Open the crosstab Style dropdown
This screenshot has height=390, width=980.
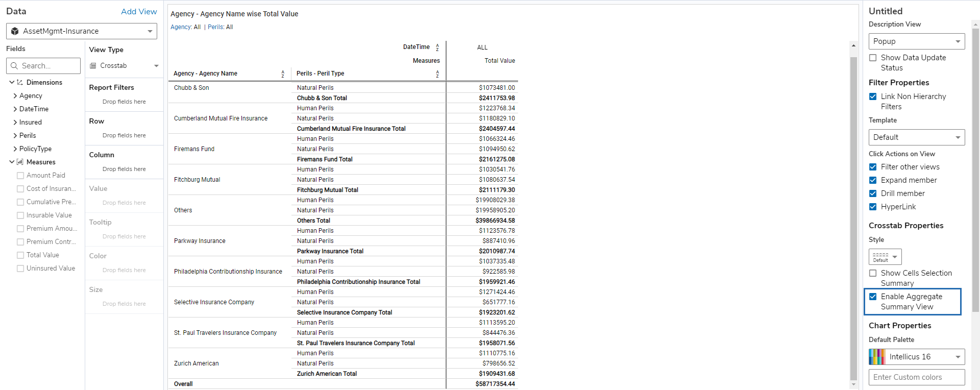point(885,256)
